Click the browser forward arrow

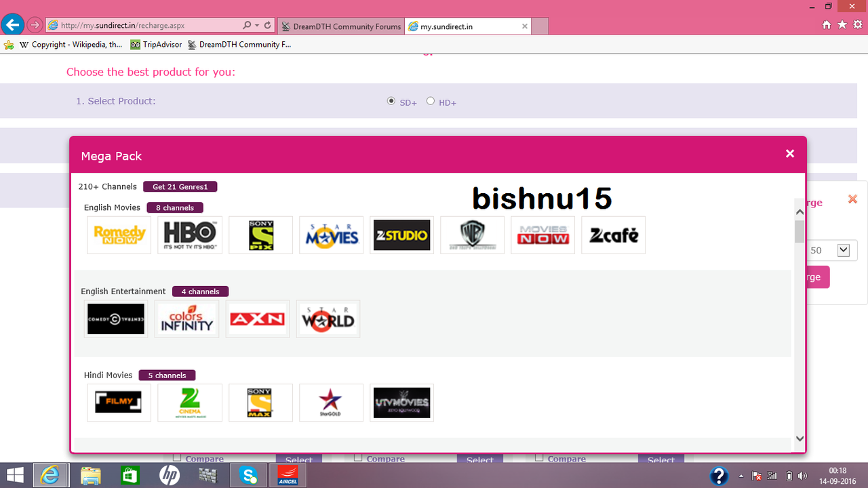click(x=35, y=26)
